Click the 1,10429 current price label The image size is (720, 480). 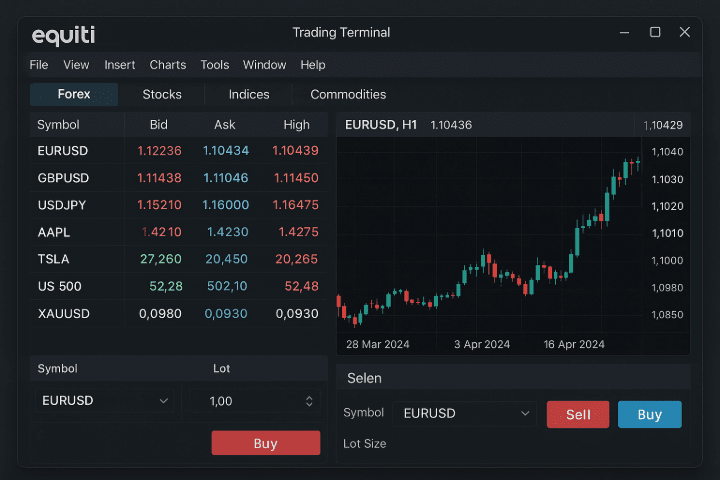(x=663, y=125)
